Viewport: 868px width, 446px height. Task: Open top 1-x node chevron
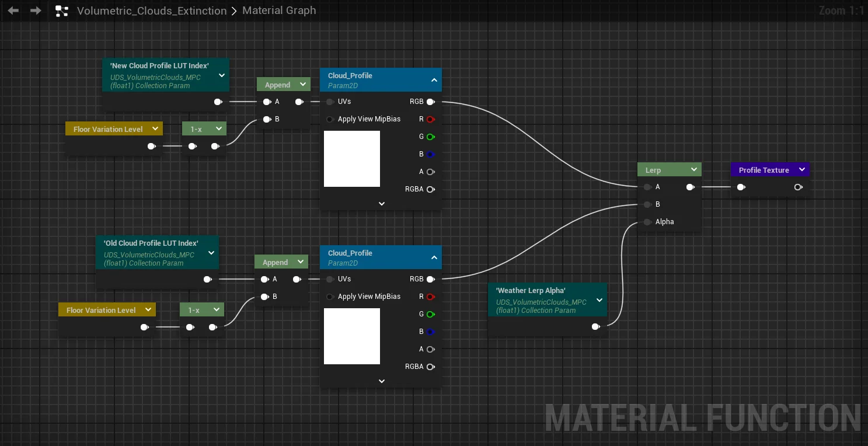(x=218, y=129)
